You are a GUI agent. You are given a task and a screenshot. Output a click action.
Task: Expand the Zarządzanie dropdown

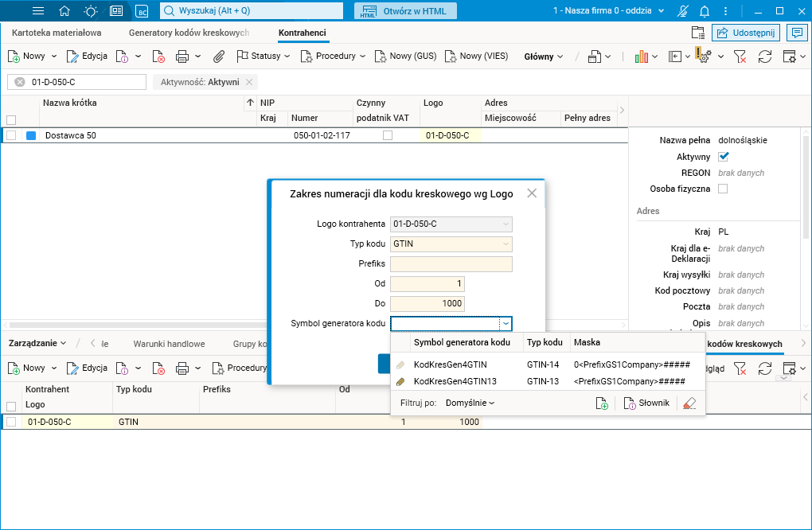[x=37, y=343]
